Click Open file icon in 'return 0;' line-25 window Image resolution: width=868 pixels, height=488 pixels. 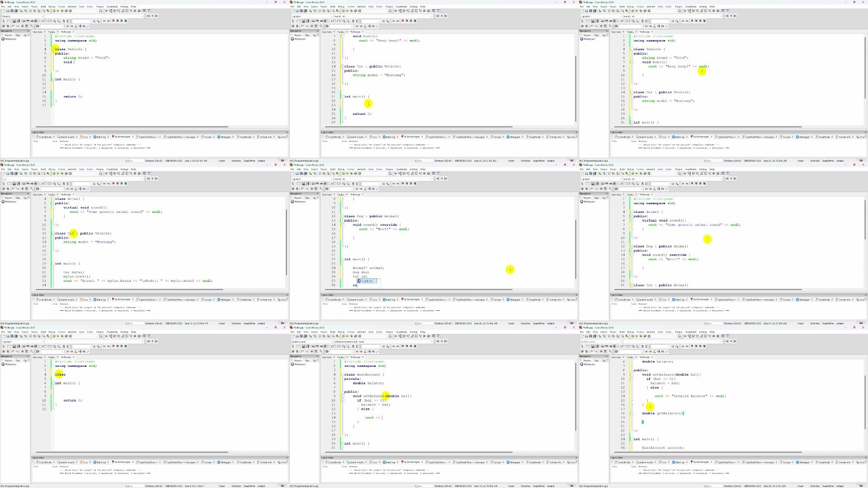297,11
